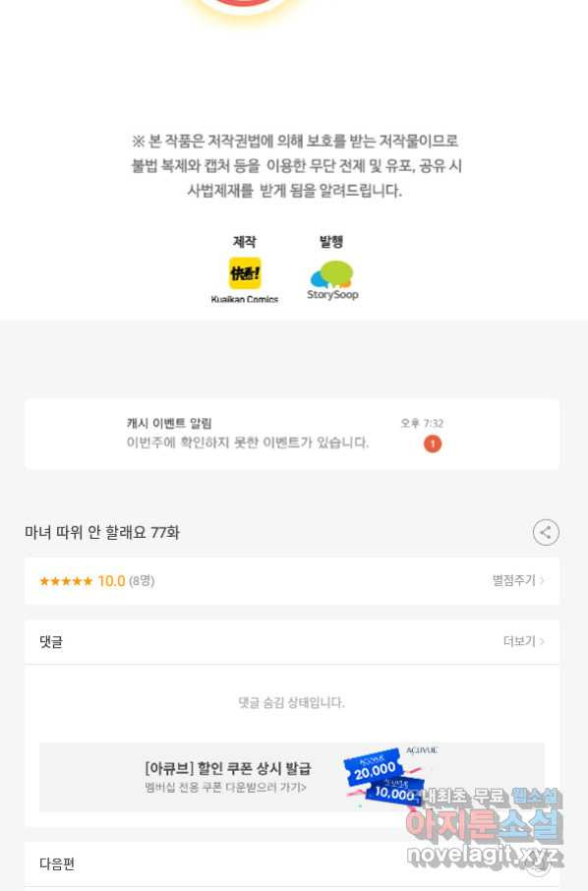Click the 10.0 rating score
This screenshot has height=891, width=588.
point(111,581)
